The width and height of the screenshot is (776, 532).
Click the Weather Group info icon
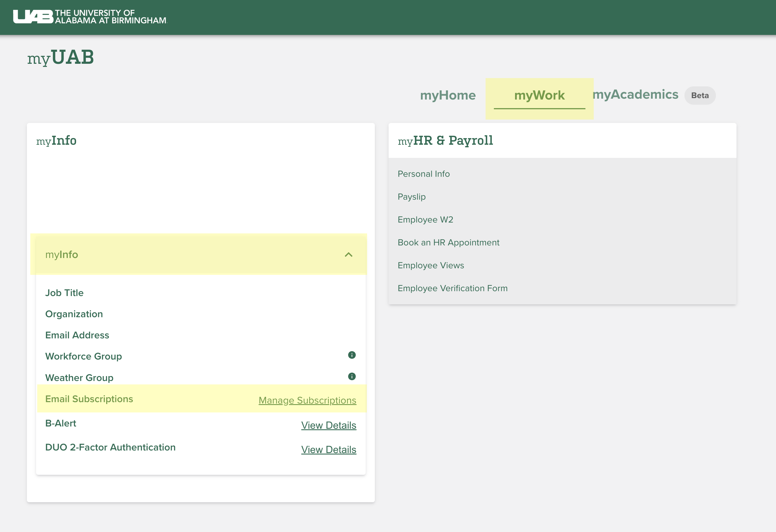tap(352, 376)
